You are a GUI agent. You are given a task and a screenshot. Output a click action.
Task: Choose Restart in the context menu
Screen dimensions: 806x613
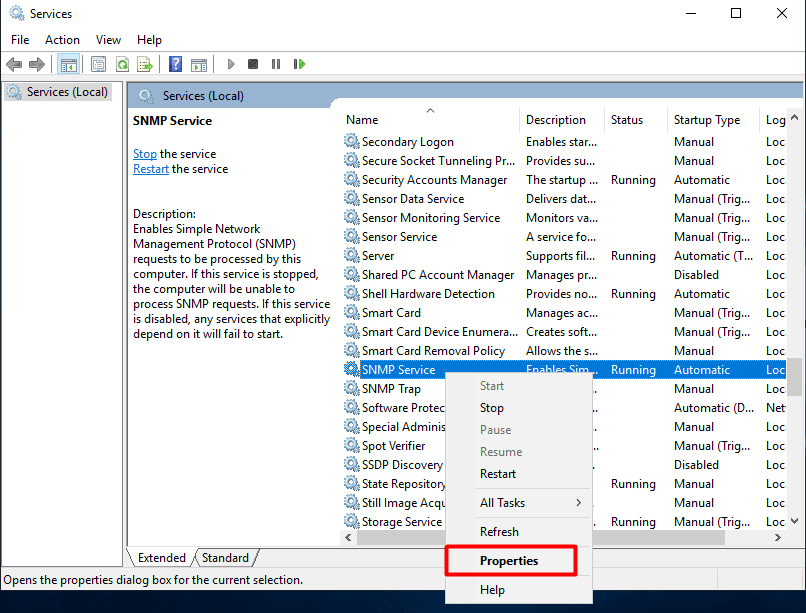[519, 474]
